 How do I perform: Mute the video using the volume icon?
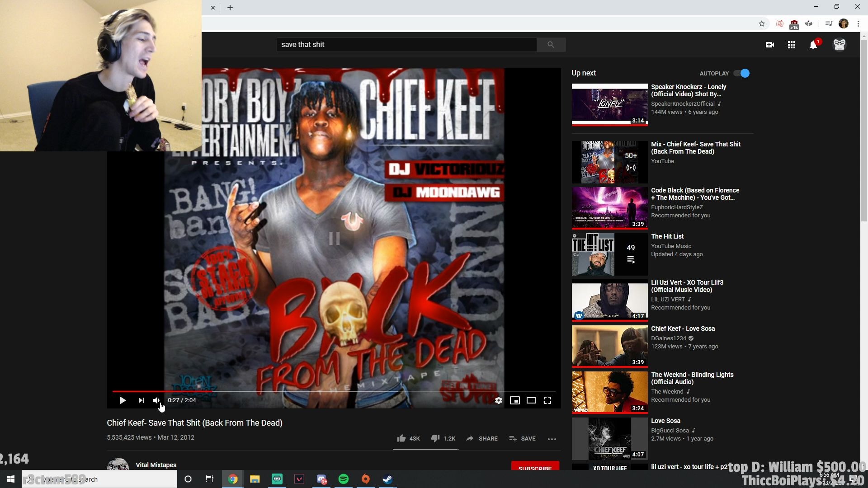pos(156,400)
